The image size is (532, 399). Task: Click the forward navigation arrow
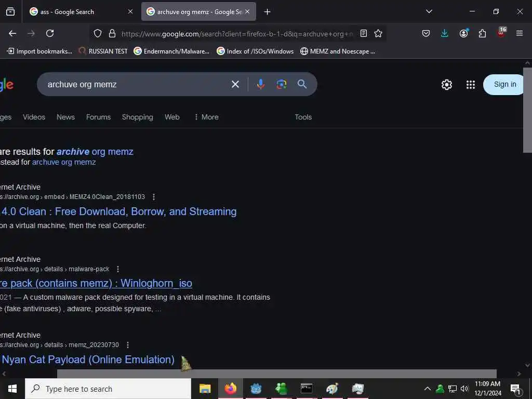tap(31, 33)
